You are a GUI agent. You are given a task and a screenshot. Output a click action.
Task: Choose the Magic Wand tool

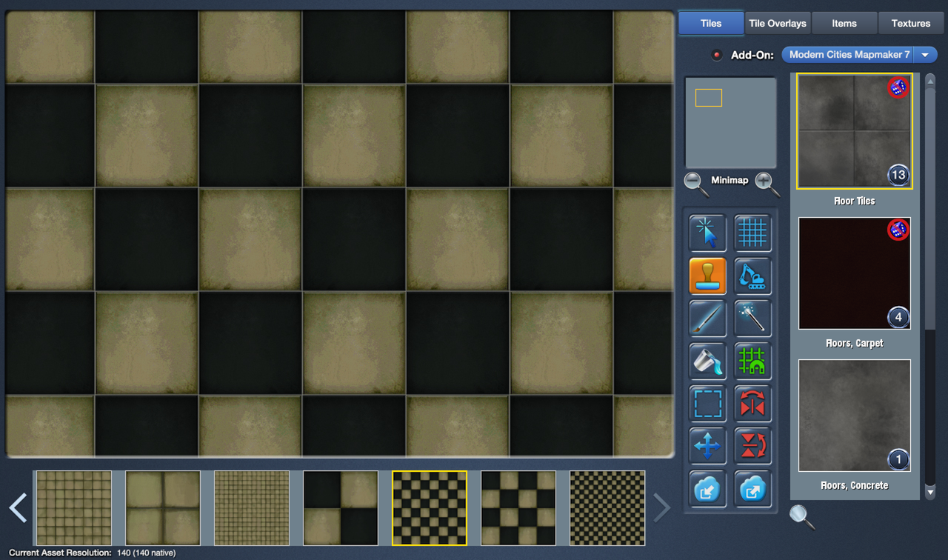(x=752, y=319)
